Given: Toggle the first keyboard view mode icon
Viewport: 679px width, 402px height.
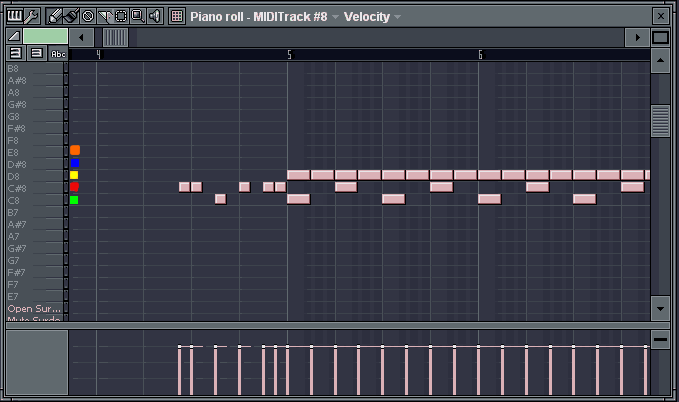Looking at the screenshot, I should tap(16, 53).
